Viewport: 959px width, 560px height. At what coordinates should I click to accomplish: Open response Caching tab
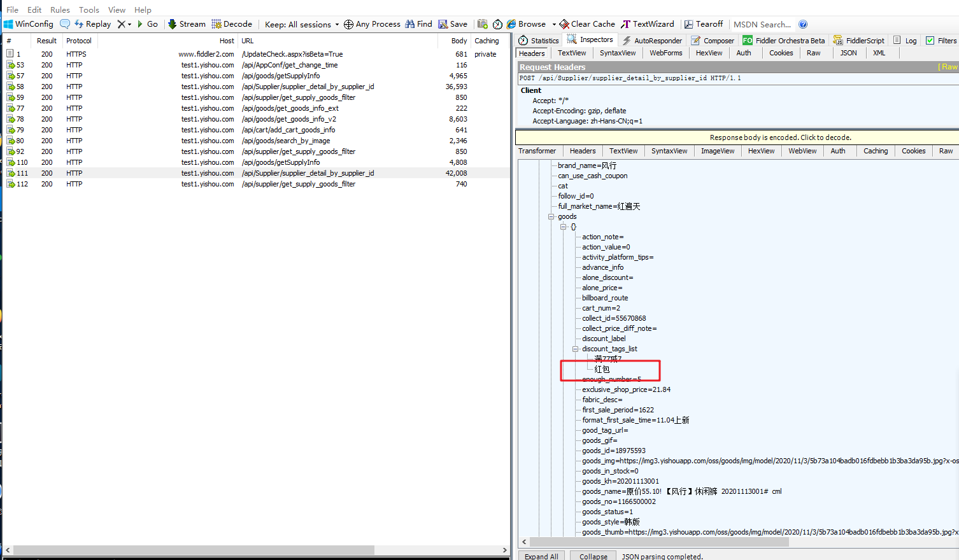876,151
